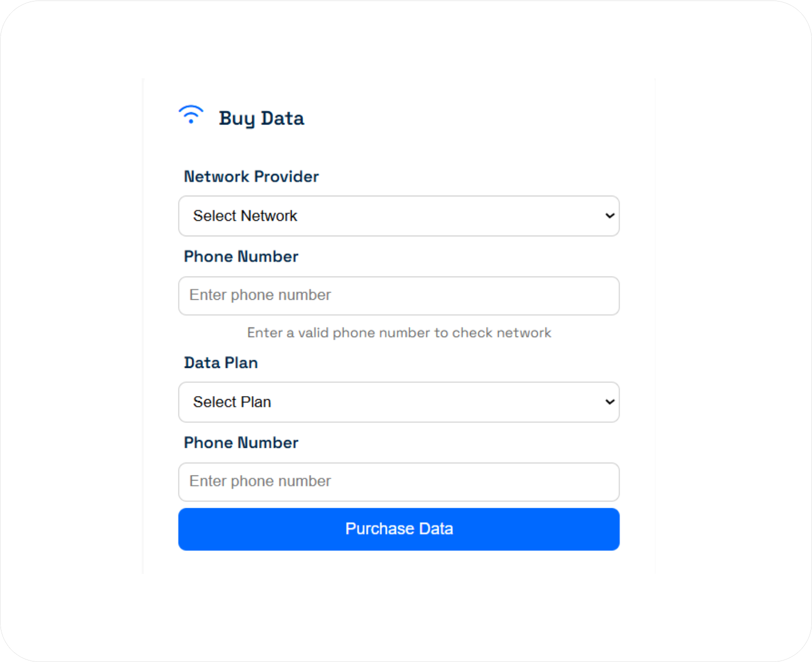Click the Buy Data heading
812x662 pixels.
[x=262, y=117]
